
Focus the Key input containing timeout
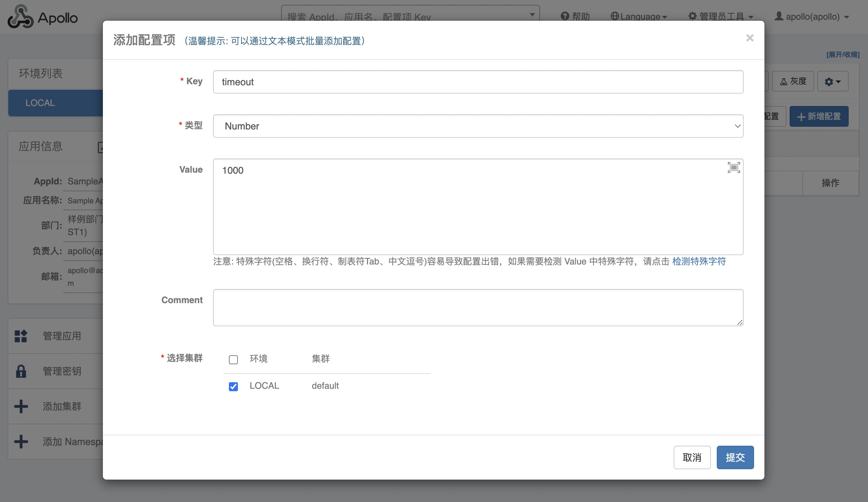coord(478,82)
